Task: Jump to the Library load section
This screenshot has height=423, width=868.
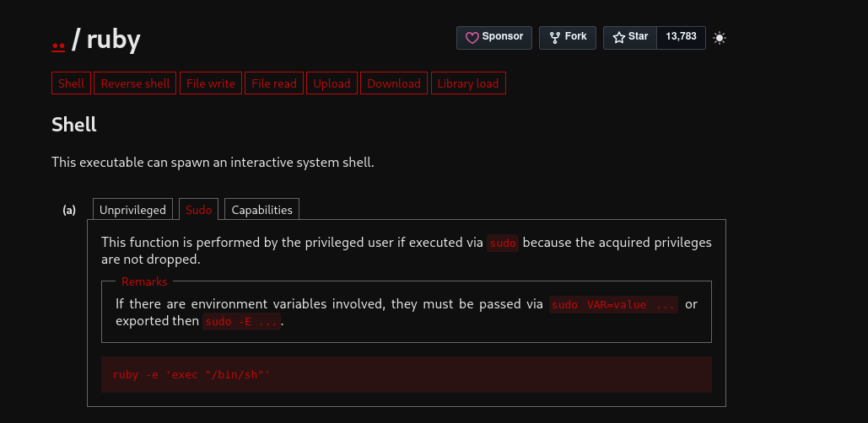Action: pos(468,83)
